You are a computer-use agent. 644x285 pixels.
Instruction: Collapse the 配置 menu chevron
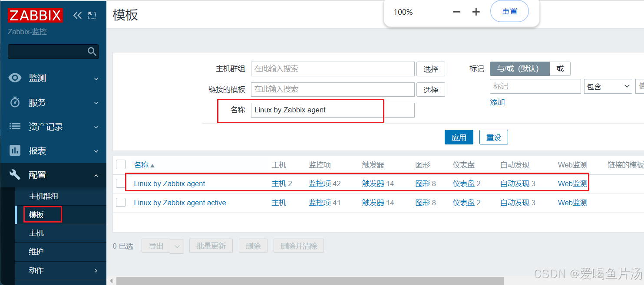pos(96,176)
